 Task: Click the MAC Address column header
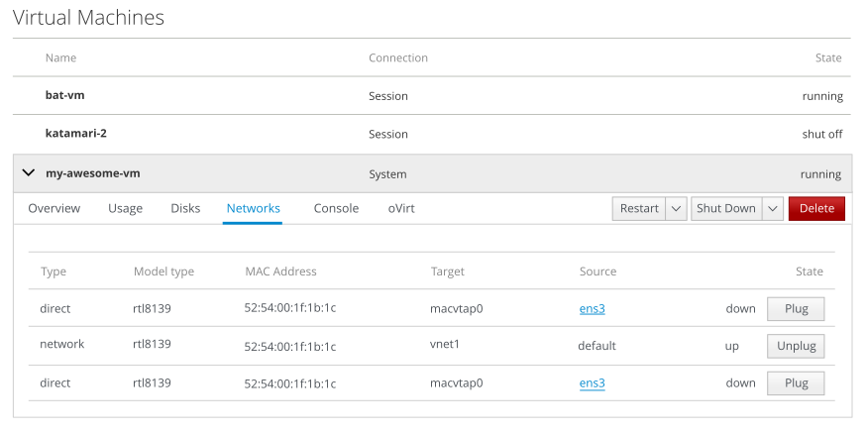click(x=280, y=271)
